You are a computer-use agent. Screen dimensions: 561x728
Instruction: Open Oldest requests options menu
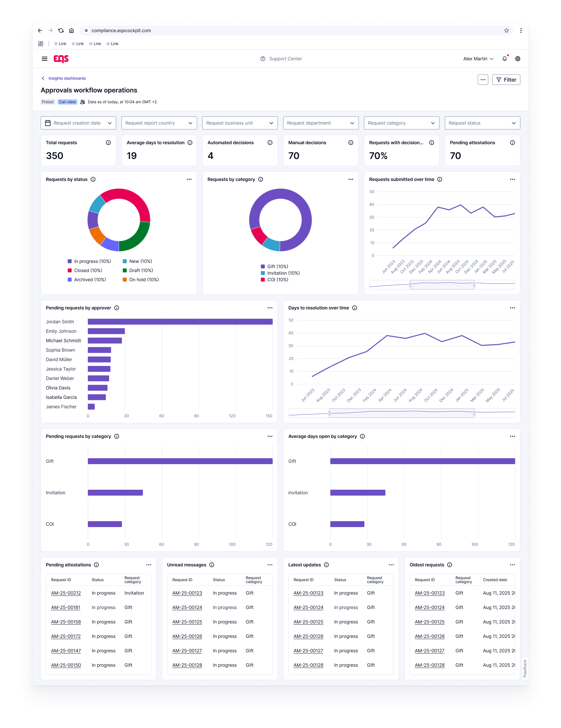click(512, 565)
